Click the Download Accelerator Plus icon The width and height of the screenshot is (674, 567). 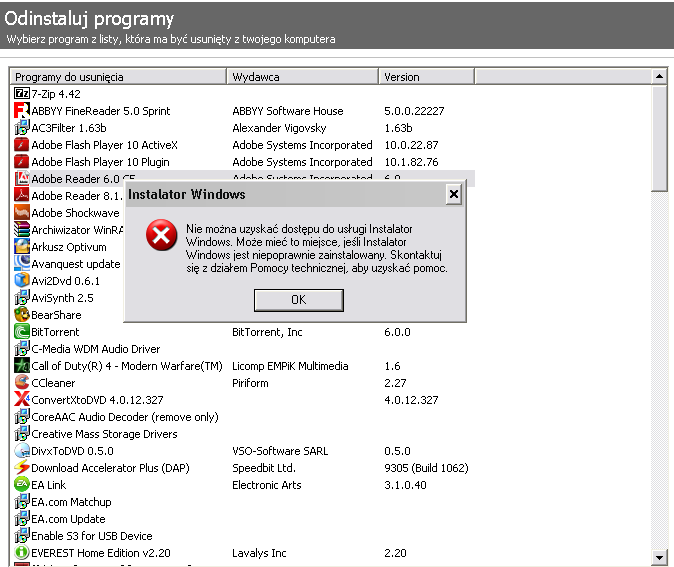tap(21, 467)
